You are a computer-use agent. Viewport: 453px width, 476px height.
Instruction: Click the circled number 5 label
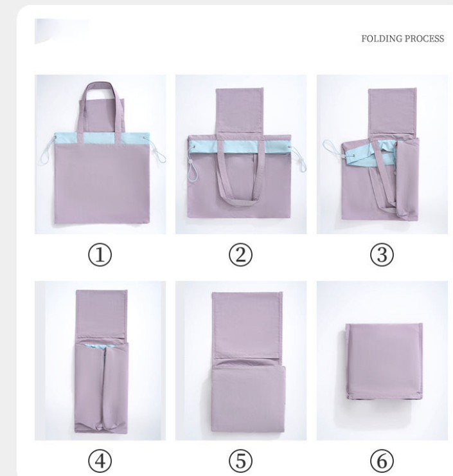click(x=240, y=461)
